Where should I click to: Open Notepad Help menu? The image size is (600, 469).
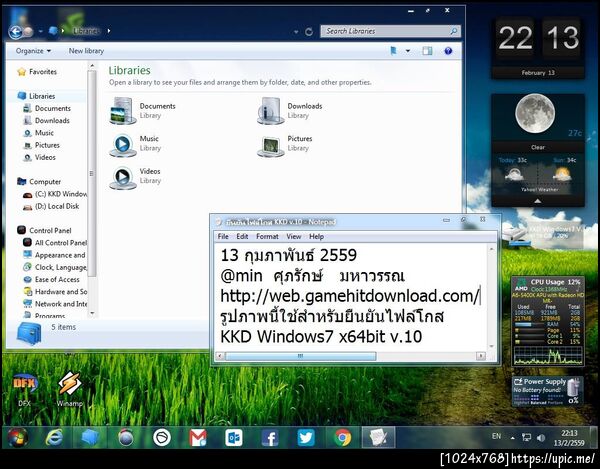click(316, 236)
